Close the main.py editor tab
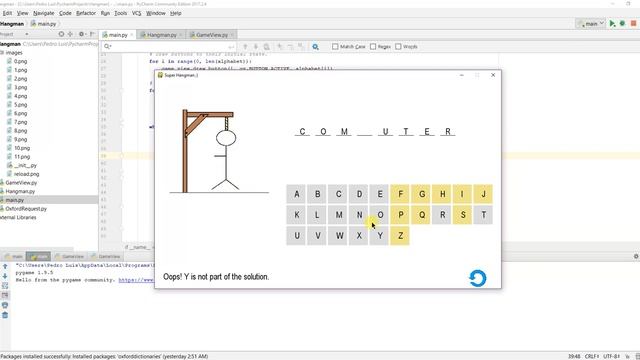 click(132, 35)
